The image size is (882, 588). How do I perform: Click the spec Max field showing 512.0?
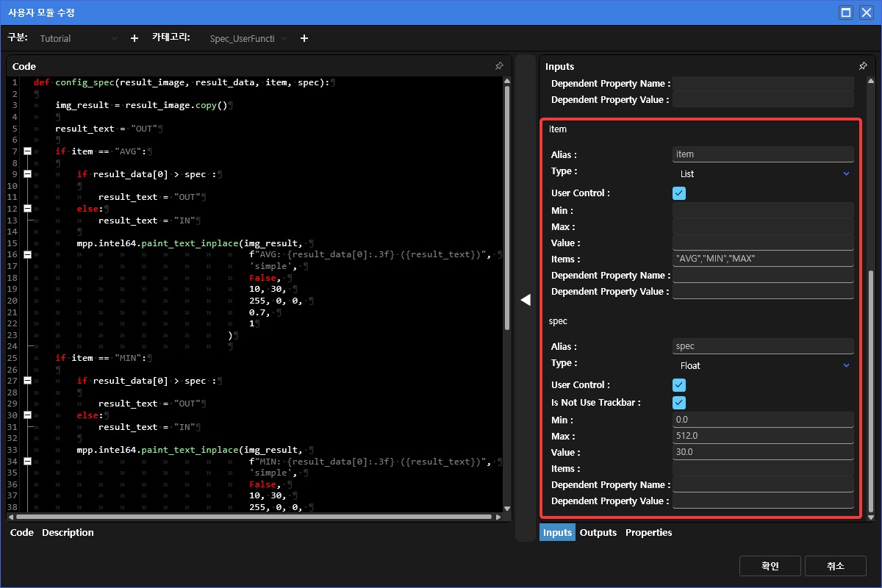tap(763, 437)
